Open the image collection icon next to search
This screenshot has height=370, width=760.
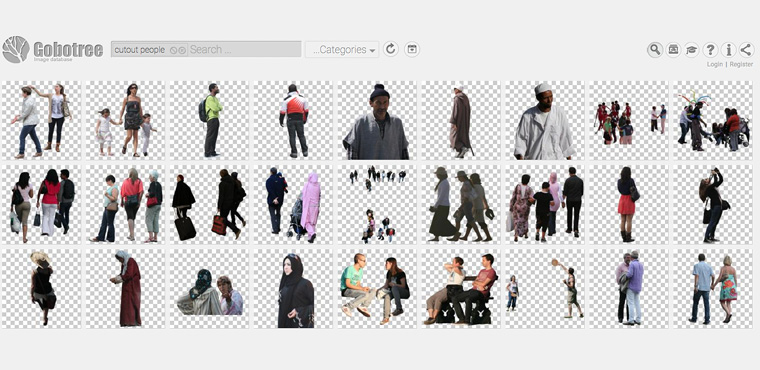click(673, 49)
